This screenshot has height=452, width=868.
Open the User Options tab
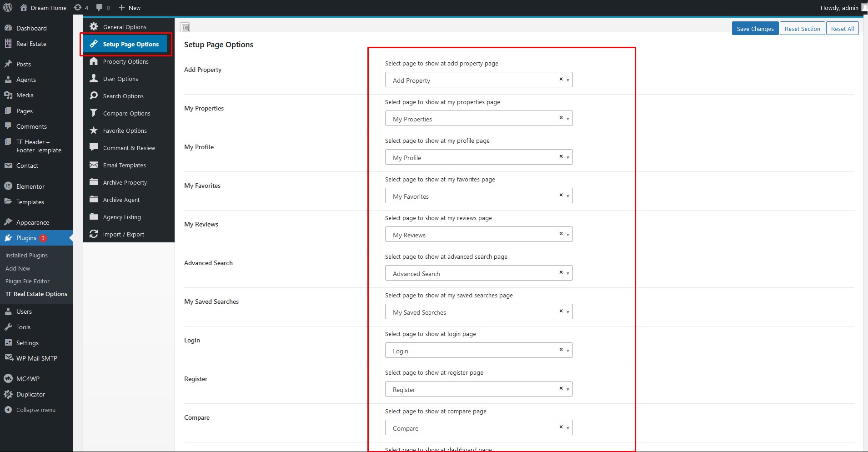point(129,79)
